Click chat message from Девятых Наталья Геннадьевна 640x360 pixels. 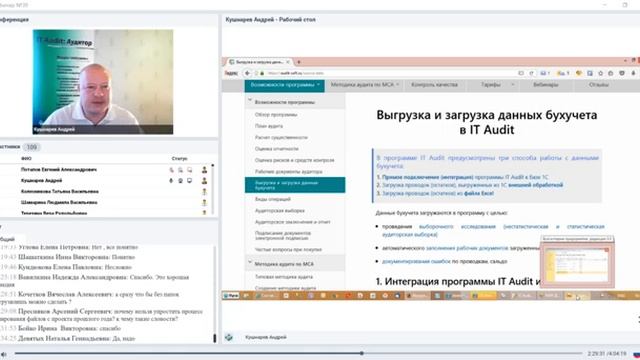68,338
